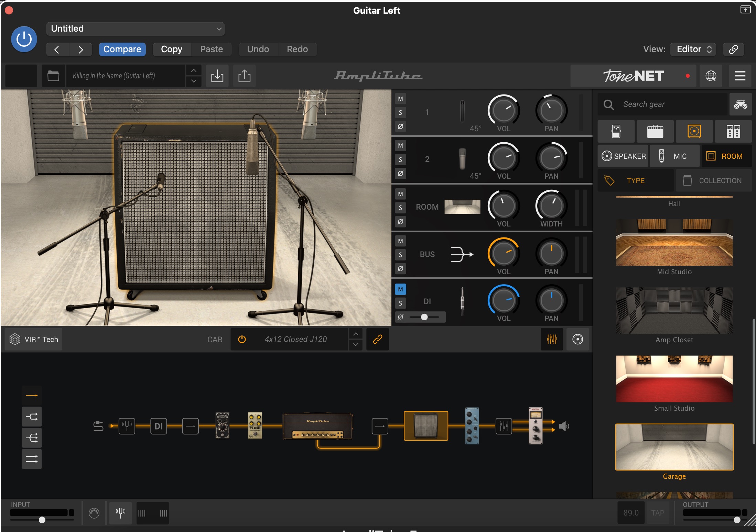The height and width of the screenshot is (532, 756).
Task: Open the mixer view faders icon
Action: 552,339
